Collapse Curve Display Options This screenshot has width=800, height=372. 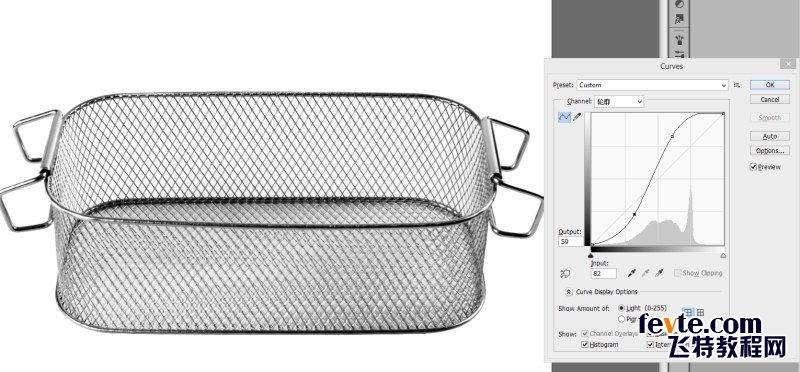click(x=569, y=292)
